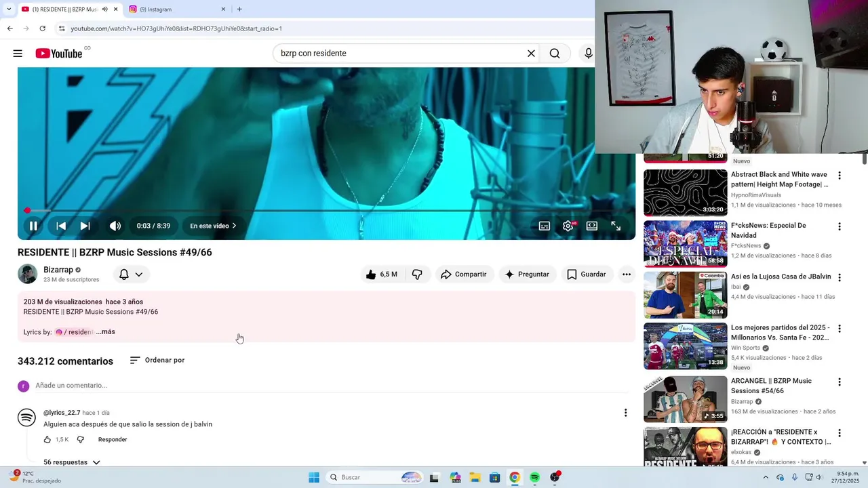Show hidden system tray icons

(x=766, y=477)
